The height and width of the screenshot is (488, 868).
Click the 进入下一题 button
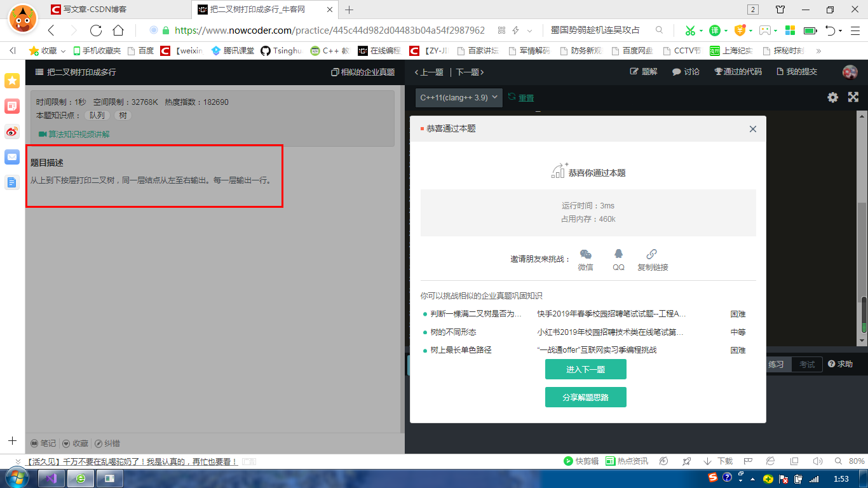click(x=585, y=369)
